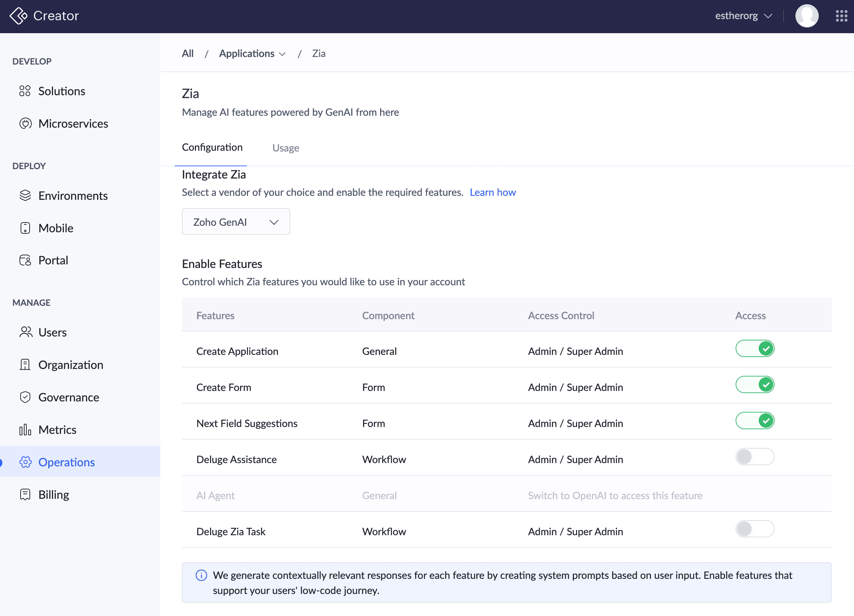Click the Environments layers icon
This screenshot has width=854, height=616.
click(25, 196)
